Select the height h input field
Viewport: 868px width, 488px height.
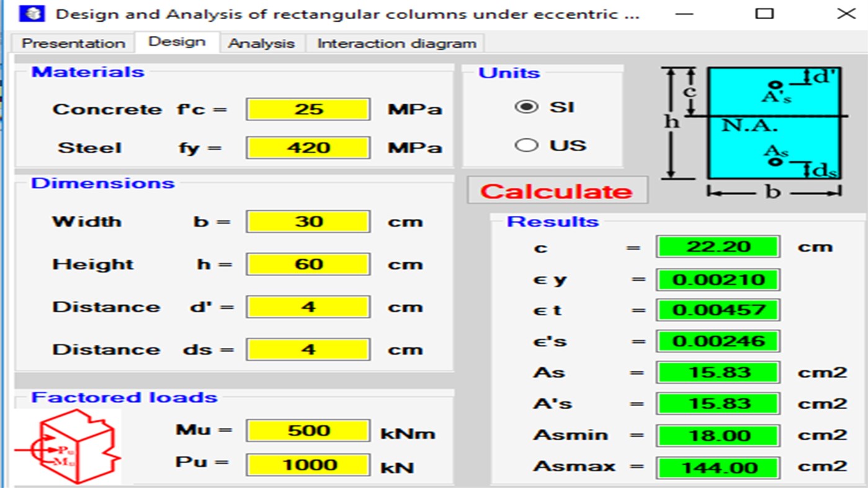coord(308,264)
